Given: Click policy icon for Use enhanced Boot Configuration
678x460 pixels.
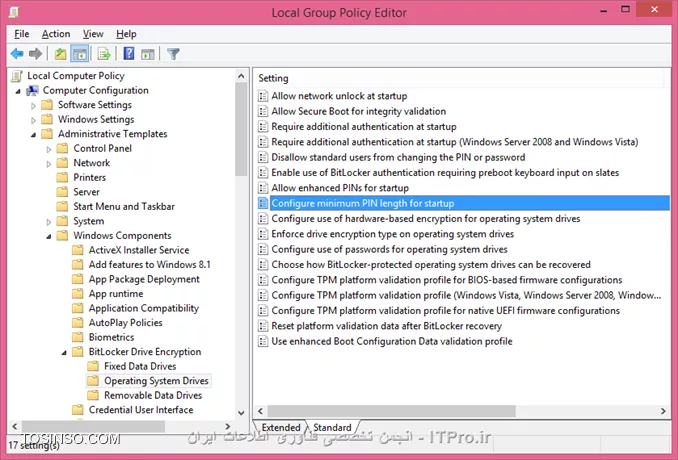Looking at the screenshot, I should (262, 342).
